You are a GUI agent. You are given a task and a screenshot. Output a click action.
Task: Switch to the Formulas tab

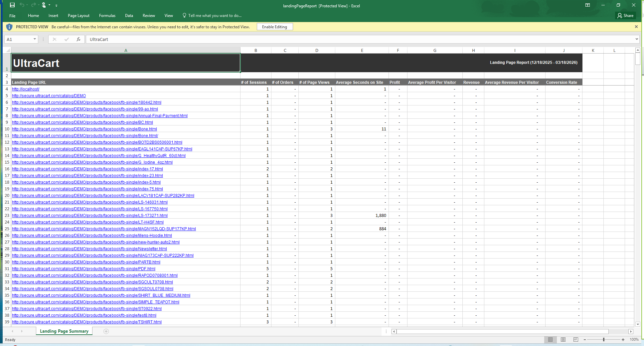click(107, 16)
